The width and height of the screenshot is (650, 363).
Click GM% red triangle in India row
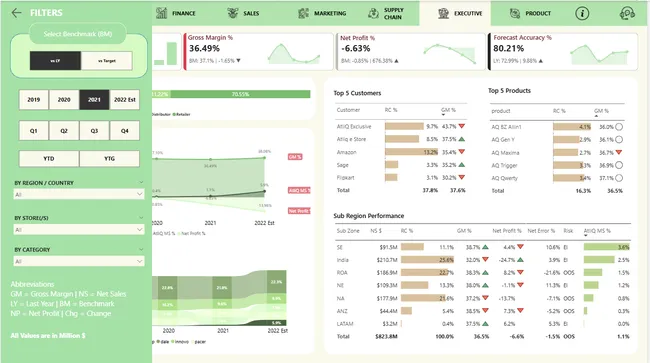point(485,260)
